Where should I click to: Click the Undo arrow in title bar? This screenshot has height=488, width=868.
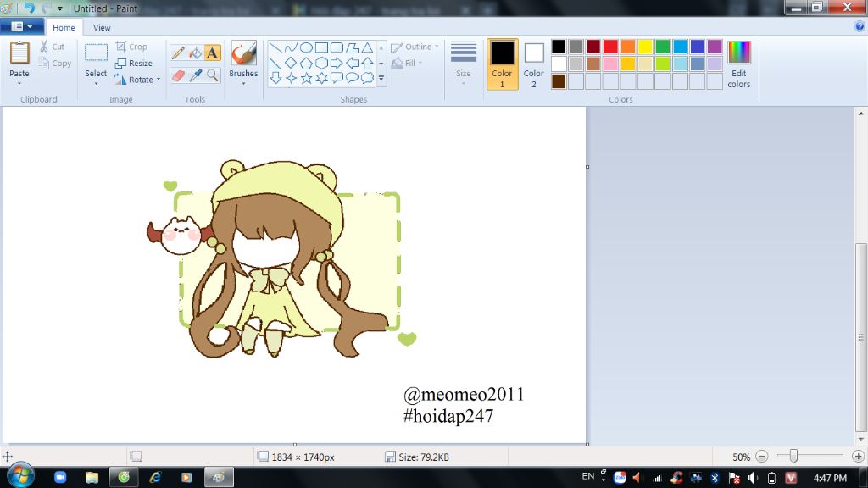[29, 8]
